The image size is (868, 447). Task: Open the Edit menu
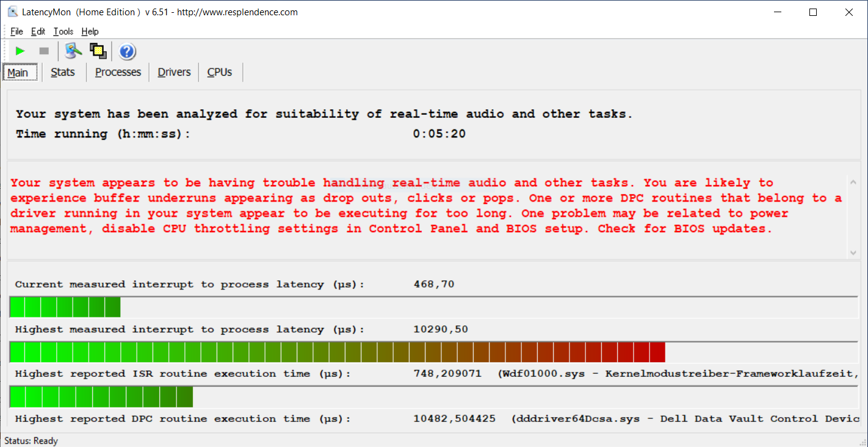(38, 32)
